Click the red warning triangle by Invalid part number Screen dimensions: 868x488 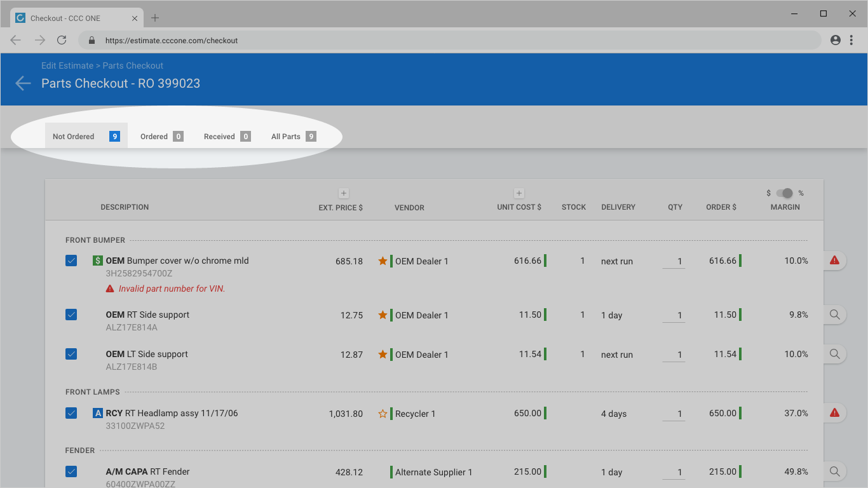coord(110,288)
